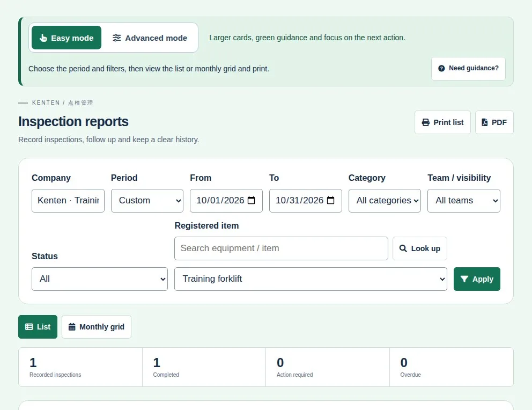
Task: Click the question mark help icon
Action: coord(441,69)
